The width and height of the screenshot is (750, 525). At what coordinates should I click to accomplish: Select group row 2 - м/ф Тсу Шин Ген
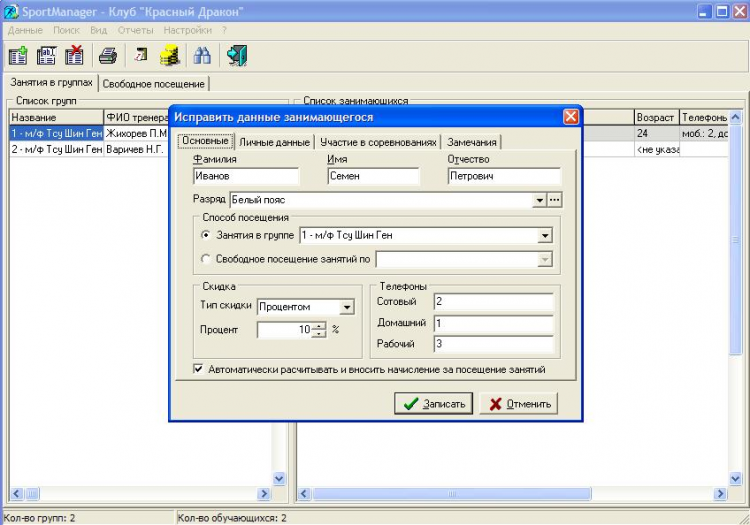[x=56, y=149]
